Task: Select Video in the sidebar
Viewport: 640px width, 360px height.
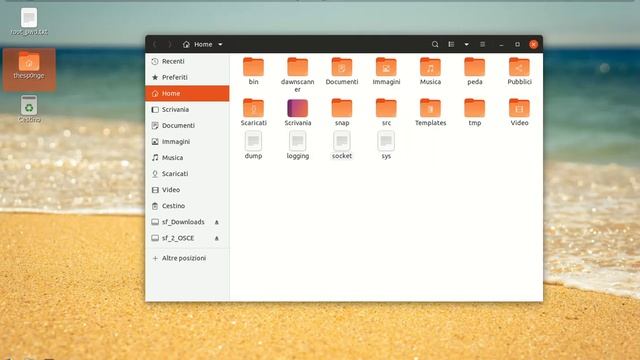Action: point(187,190)
